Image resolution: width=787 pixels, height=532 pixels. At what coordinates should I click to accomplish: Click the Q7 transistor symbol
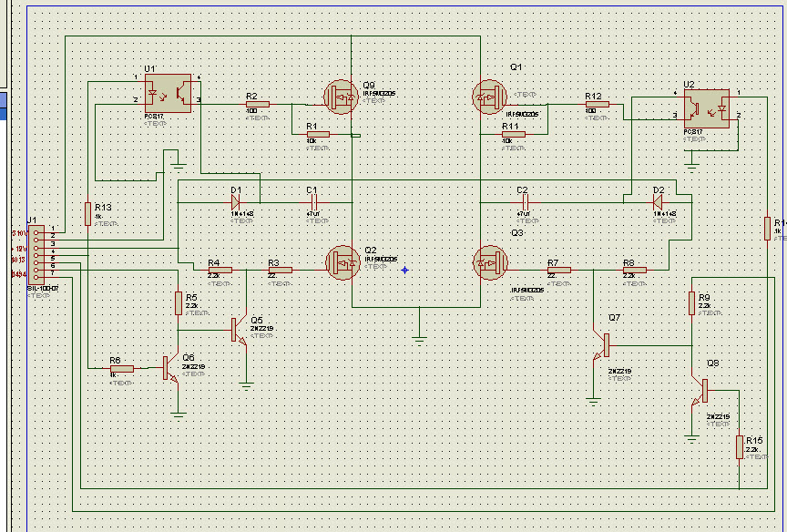pyautogui.click(x=601, y=345)
